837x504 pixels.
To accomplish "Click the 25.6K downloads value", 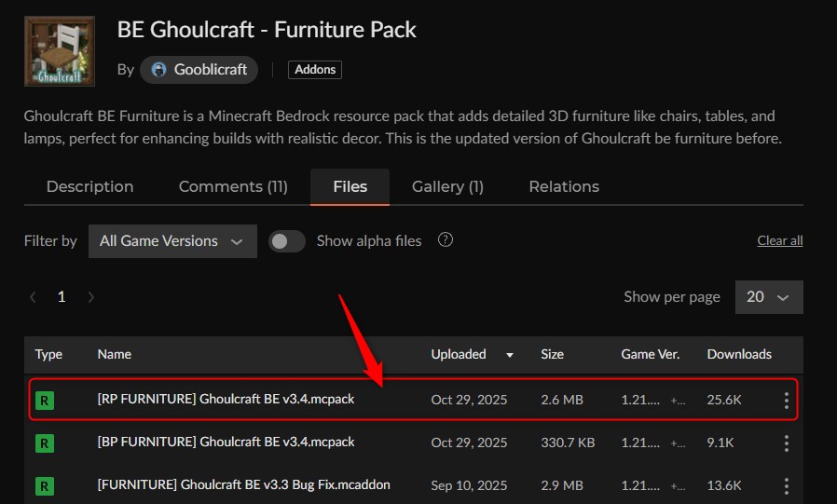I will click(x=724, y=400).
